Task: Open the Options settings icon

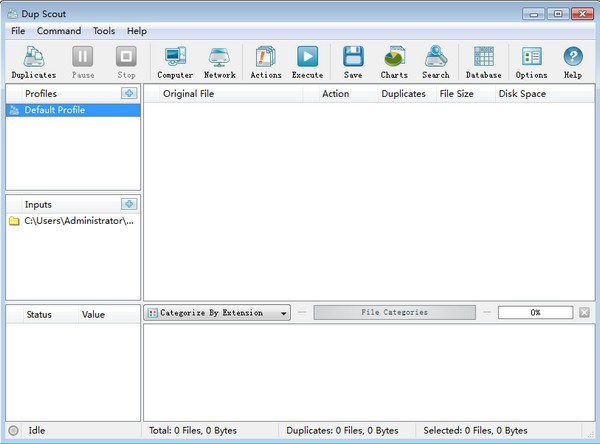Action: click(531, 61)
